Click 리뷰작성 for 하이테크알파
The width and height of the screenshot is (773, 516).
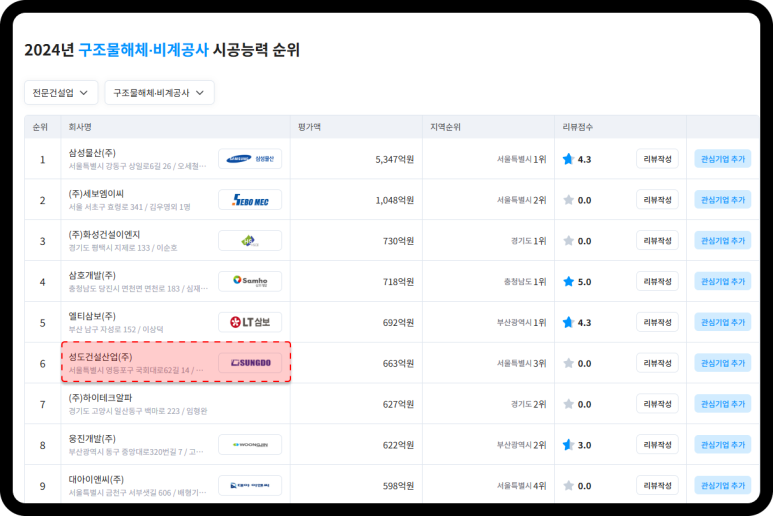657,404
